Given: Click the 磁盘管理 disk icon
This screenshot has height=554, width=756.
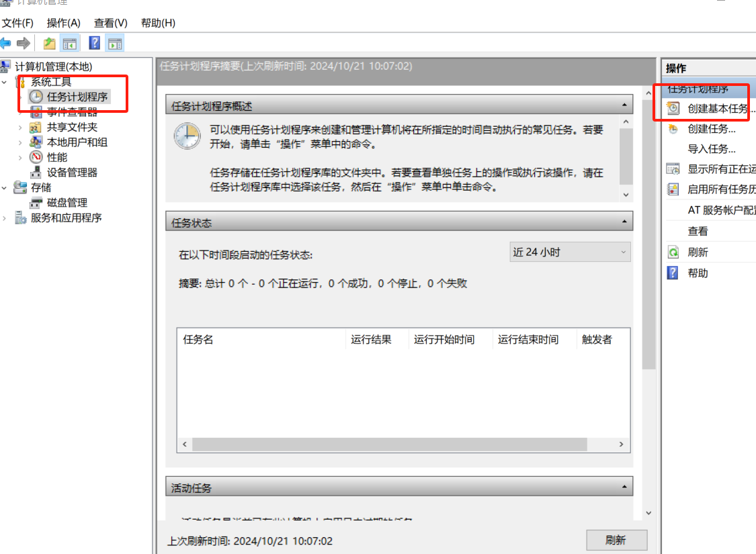Looking at the screenshot, I should click(36, 203).
